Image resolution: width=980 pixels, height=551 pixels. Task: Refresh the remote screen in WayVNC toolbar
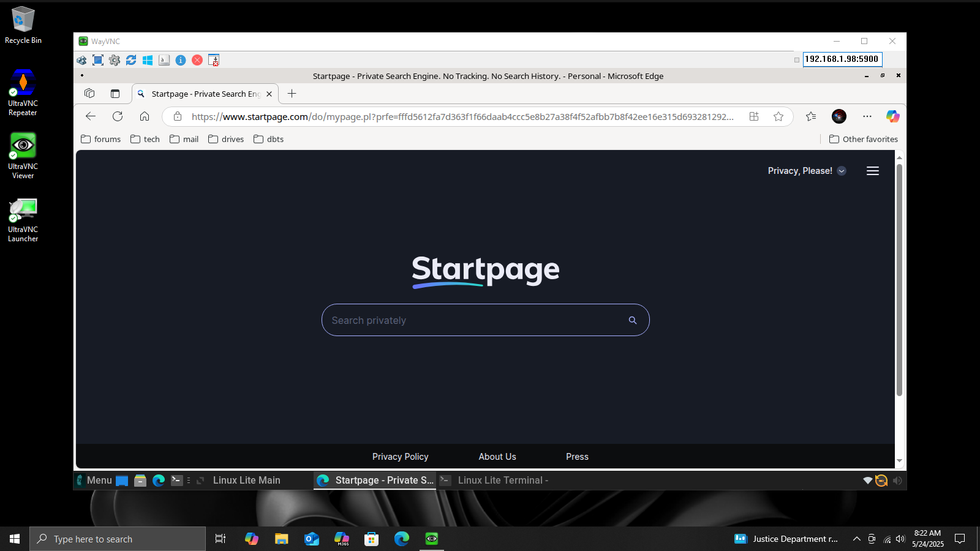point(131,60)
